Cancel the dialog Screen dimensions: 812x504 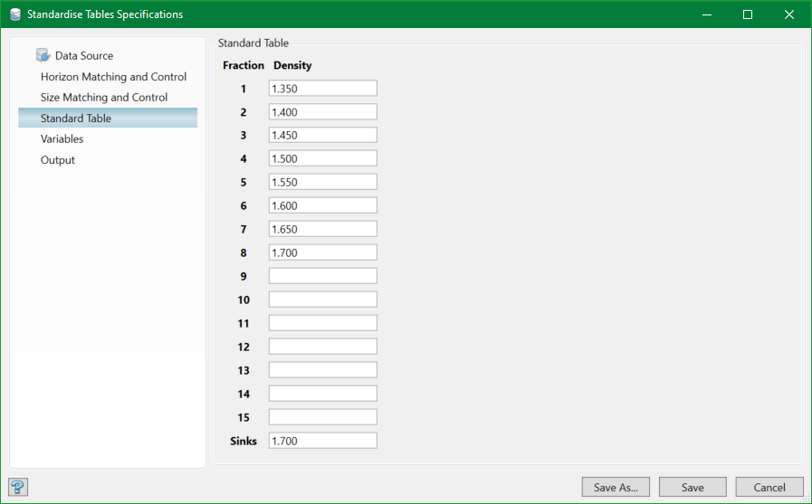(769, 487)
